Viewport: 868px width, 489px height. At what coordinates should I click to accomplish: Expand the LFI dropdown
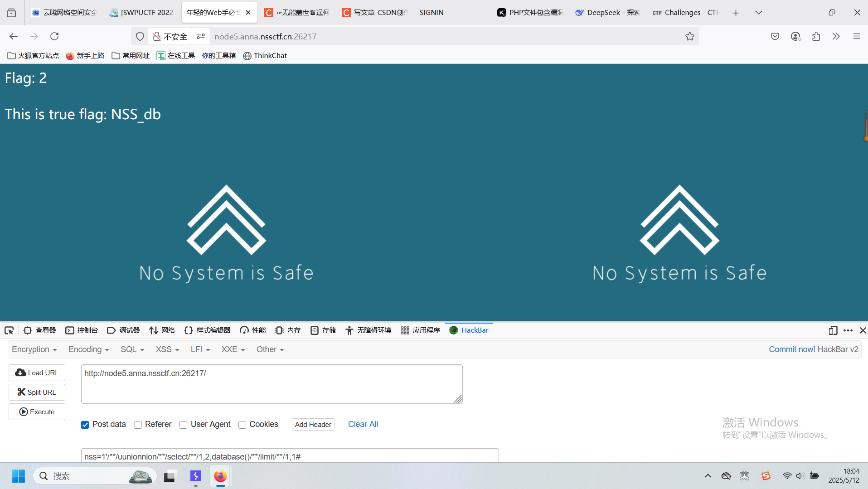[x=200, y=349]
